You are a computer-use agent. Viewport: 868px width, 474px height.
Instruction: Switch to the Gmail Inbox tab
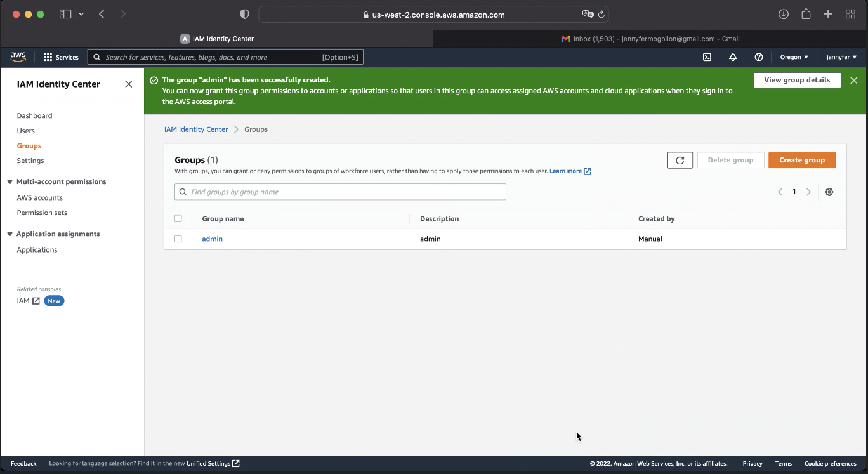coord(650,39)
